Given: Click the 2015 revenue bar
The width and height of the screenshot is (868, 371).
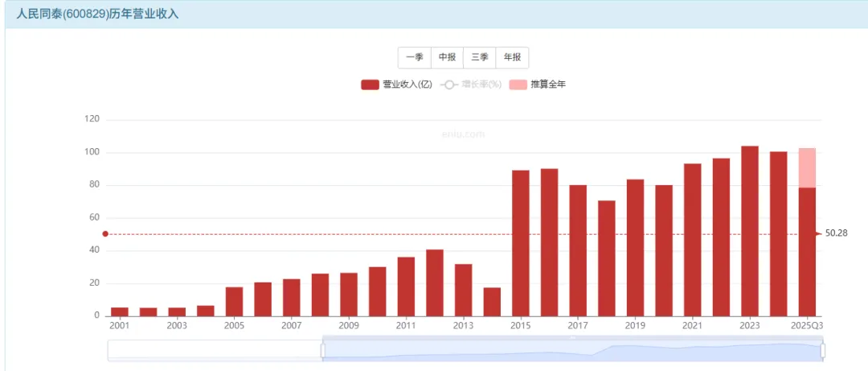Looking at the screenshot, I should click(x=520, y=244).
